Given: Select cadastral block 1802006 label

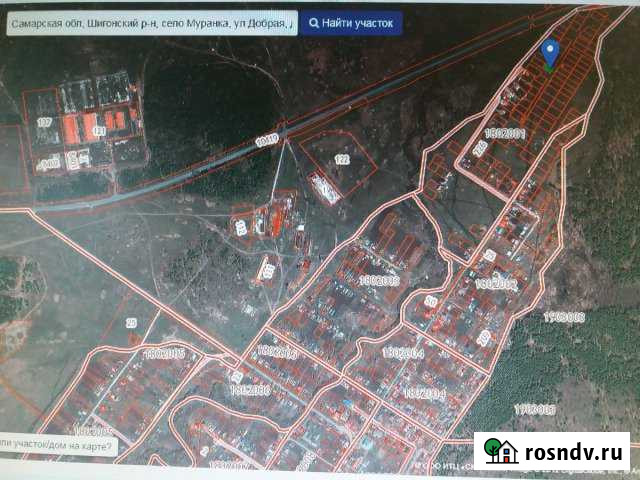Looking at the screenshot, I should point(250,389).
